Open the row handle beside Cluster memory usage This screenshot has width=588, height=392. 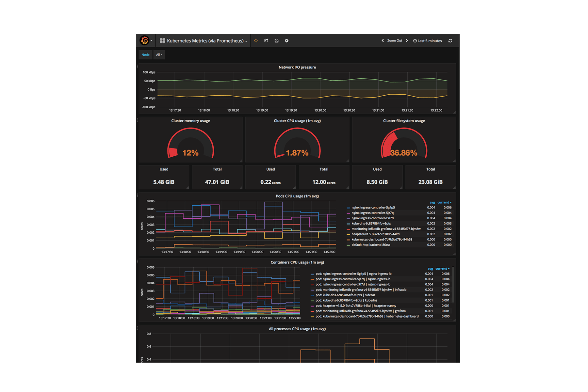tap(137, 120)
